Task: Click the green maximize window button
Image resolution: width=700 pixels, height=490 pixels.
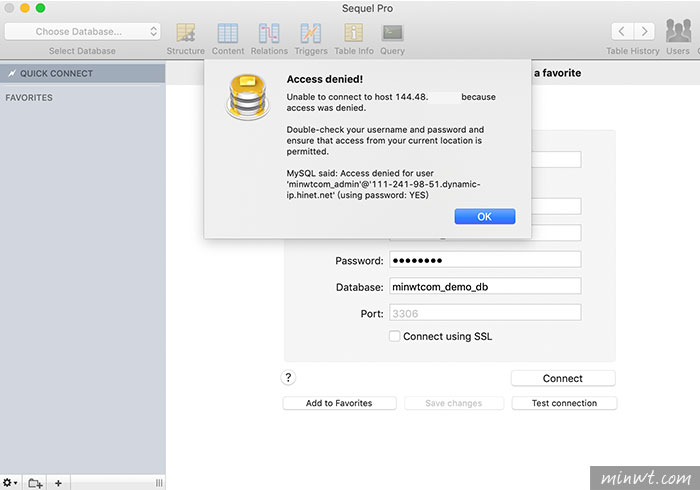Action: (x=40, y=8)
